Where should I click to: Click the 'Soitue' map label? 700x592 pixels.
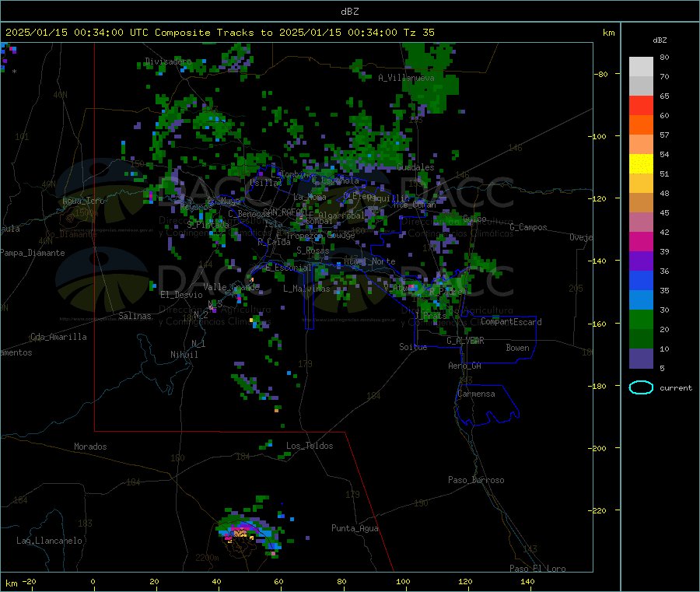point(414,347)
